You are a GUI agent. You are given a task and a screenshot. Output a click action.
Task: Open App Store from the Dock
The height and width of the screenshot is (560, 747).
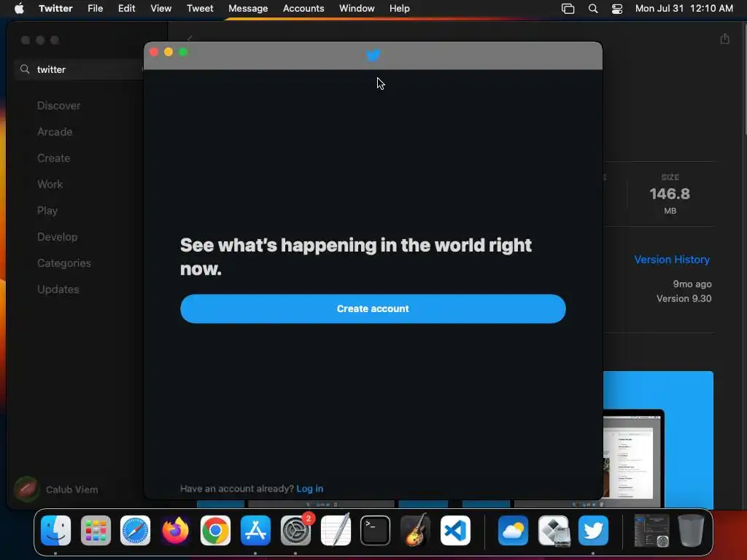[255, 531]
